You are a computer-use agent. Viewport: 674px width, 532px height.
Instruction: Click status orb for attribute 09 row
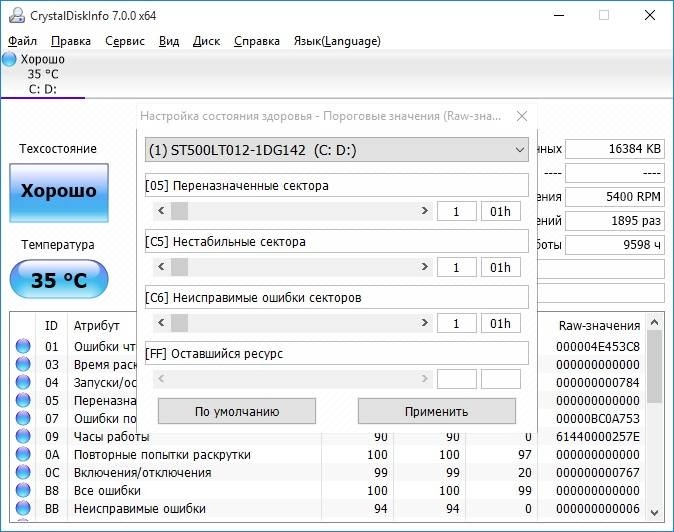point(23,437)
